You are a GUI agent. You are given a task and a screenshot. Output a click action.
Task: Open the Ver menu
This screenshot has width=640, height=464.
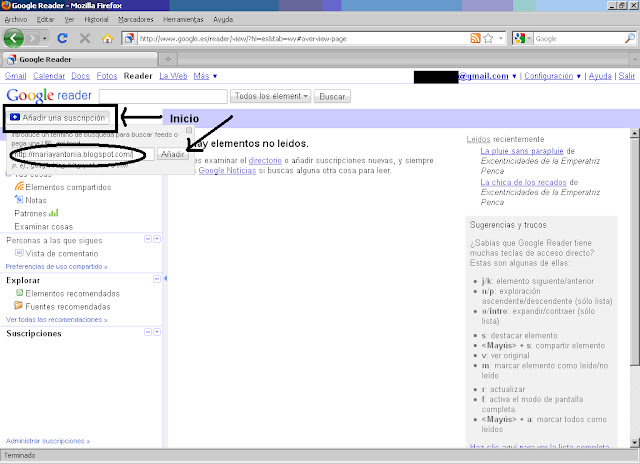coord(69,19)
